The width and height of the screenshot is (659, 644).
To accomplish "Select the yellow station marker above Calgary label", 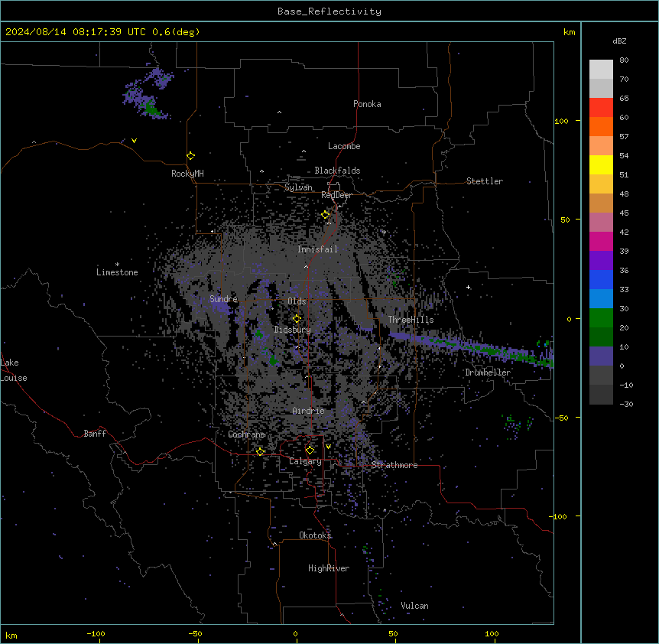I will 310,450.
